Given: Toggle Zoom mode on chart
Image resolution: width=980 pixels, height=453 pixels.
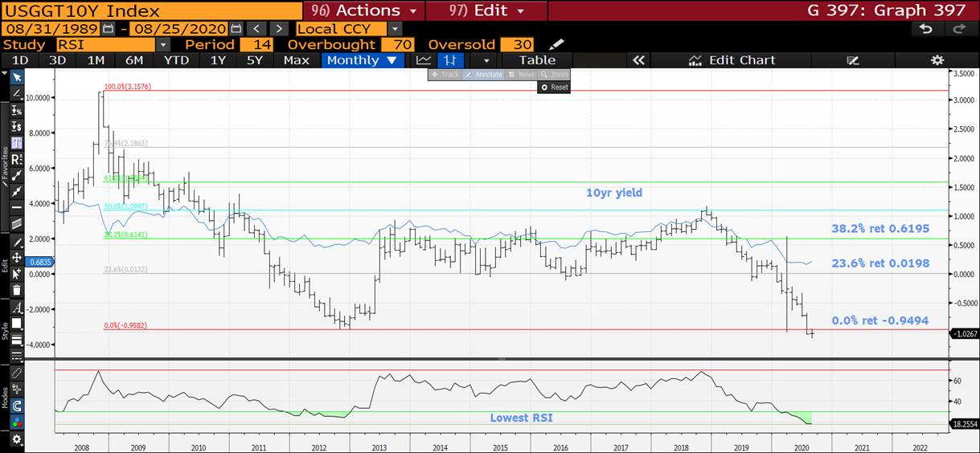Looking at the screenshot, I should coord(554,75).
